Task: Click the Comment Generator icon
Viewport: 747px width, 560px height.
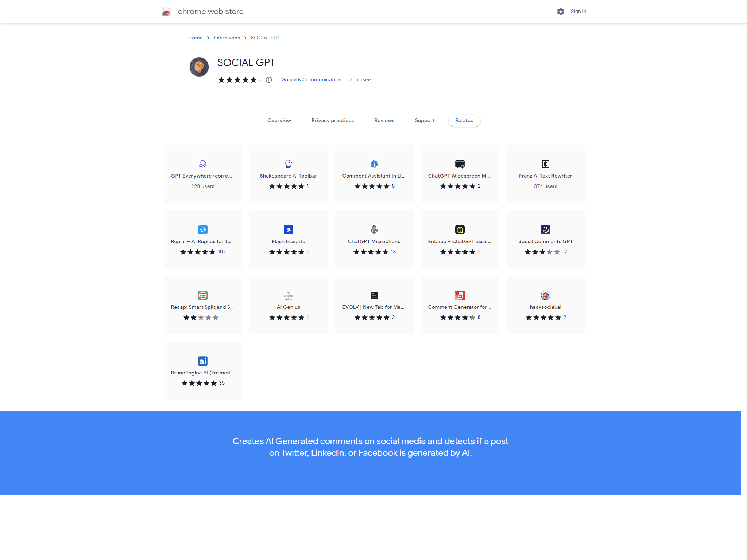Action: coord(460,295)
